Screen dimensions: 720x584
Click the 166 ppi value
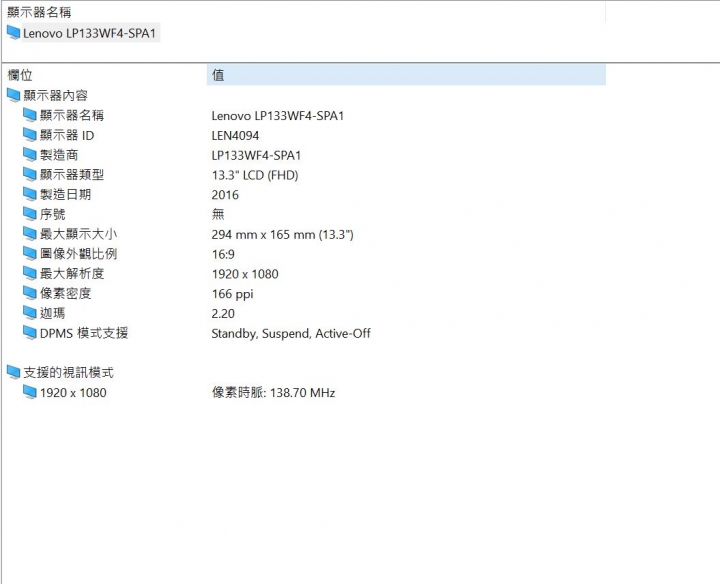tap(232, 294)
